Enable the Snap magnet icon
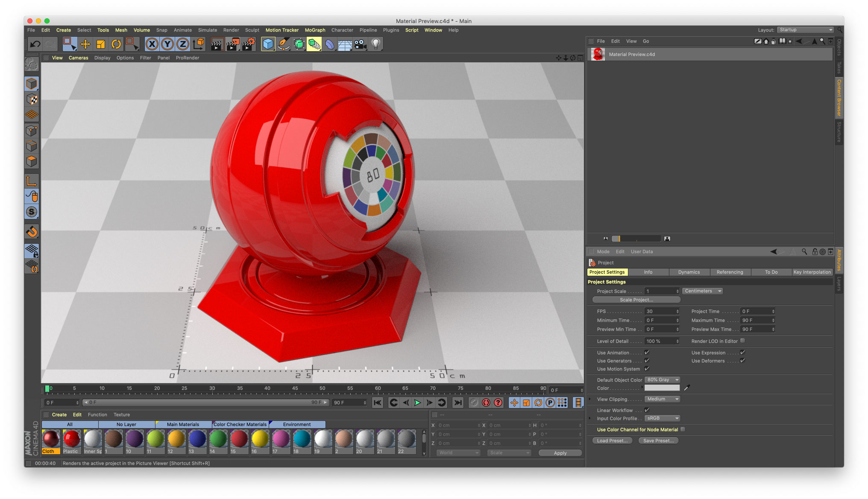868x499 pixels. [32, 232]
